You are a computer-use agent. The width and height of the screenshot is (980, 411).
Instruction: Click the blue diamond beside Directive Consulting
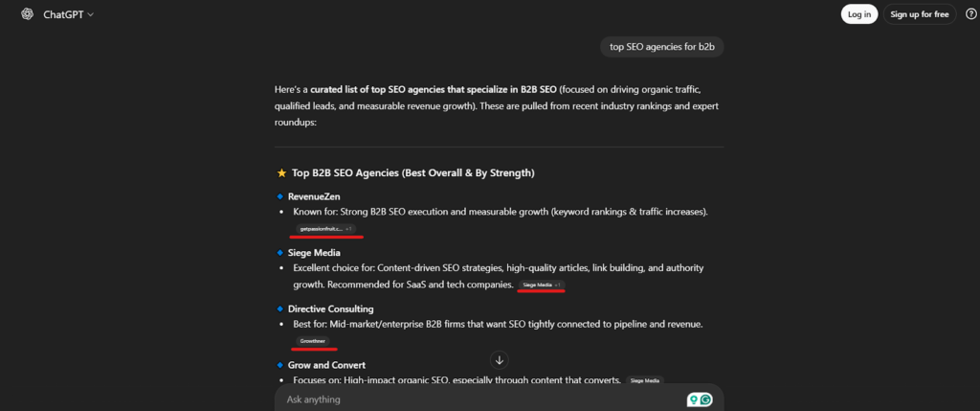click(280, 309)
